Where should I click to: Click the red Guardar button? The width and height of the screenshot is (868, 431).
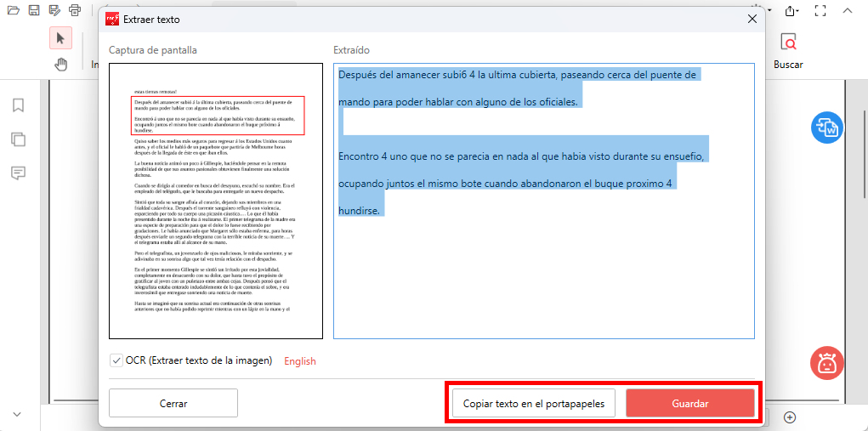coord(690,403)
